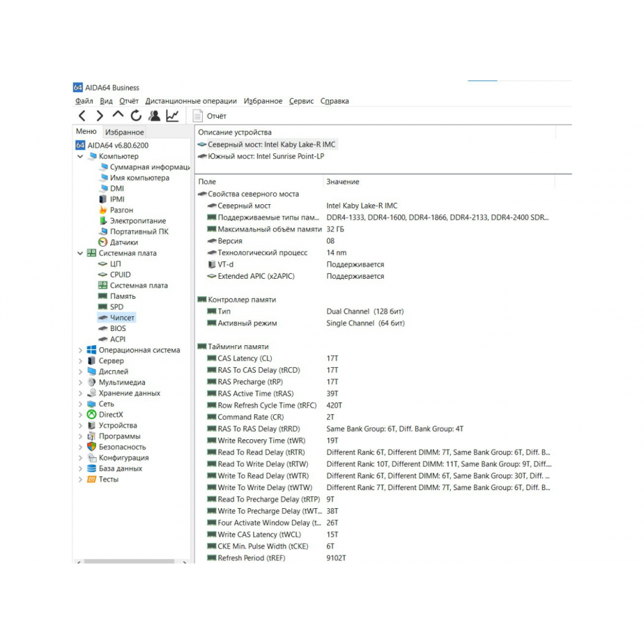Open the Сервис menu
The width and height of the screenshot is (644, 644).
tap(301, 101)
